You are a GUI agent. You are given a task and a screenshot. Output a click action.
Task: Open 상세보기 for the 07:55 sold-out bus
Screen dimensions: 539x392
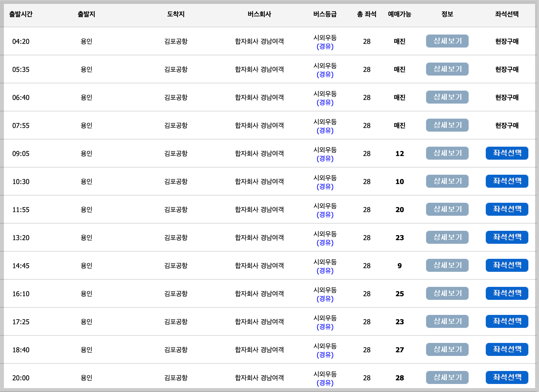point(447,125)
